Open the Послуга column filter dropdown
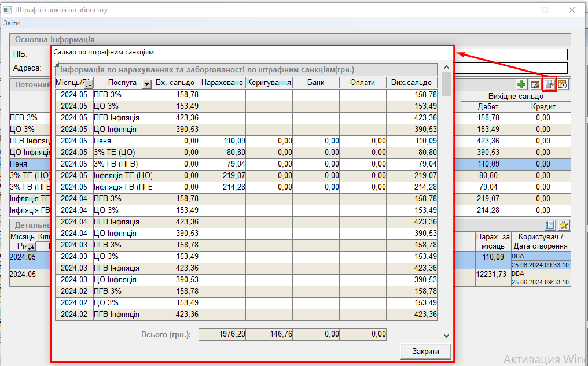 pyautogui.click(x=146, y=84)
